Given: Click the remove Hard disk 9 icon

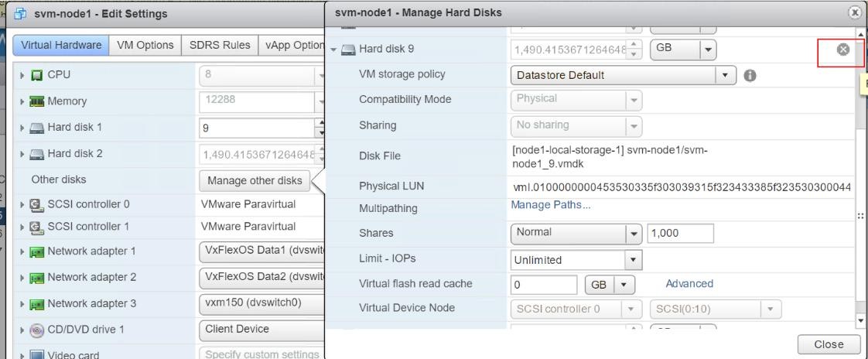Looking at the screenshot, I should point(844,50).
